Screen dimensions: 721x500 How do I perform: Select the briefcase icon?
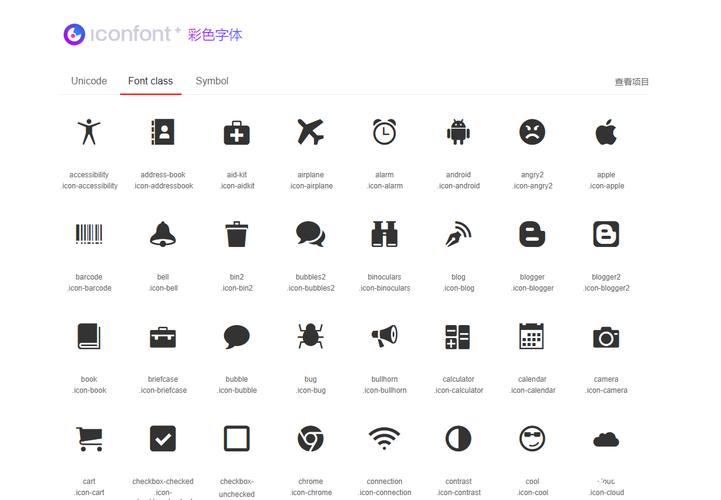(x=163, y=337)
